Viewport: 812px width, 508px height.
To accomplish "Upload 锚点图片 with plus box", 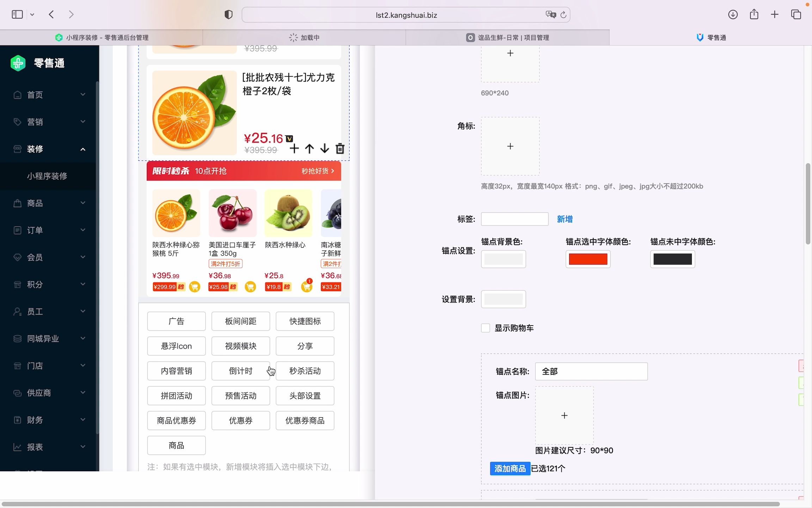I will pos(564,415).
